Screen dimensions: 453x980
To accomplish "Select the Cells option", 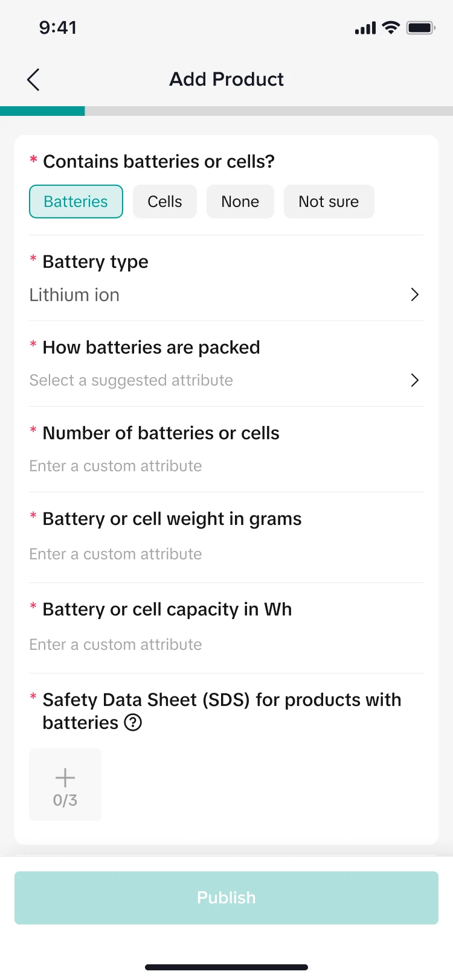I will (165, 202).
